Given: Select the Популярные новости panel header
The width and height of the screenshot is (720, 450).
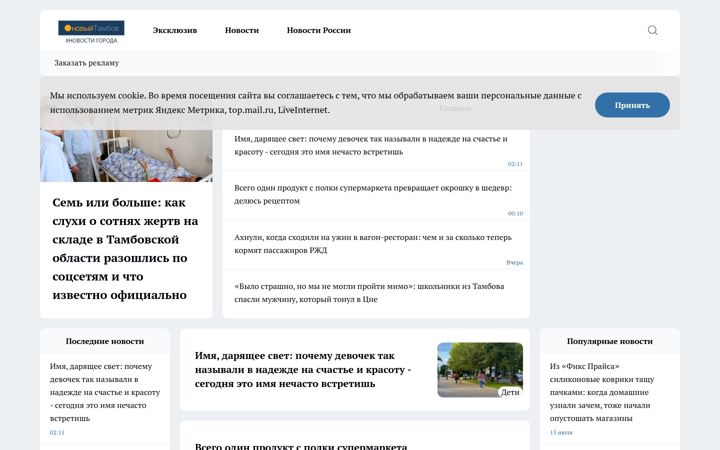Looking at the screenshot, I should click(x=609, y=341).
